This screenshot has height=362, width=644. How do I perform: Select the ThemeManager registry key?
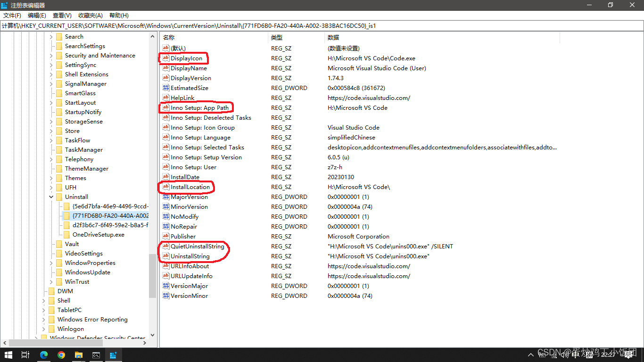(x=87, y=168)
